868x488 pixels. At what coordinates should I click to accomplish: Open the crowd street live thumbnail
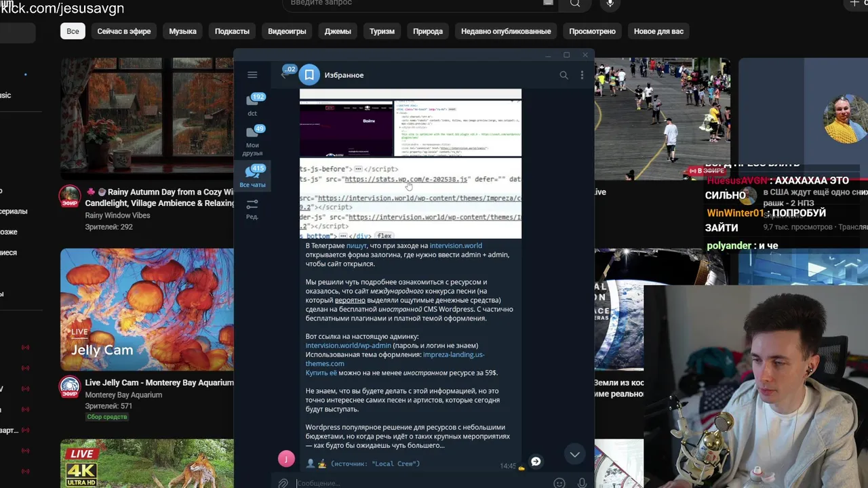pyautogui.click(x=663, y=119)
